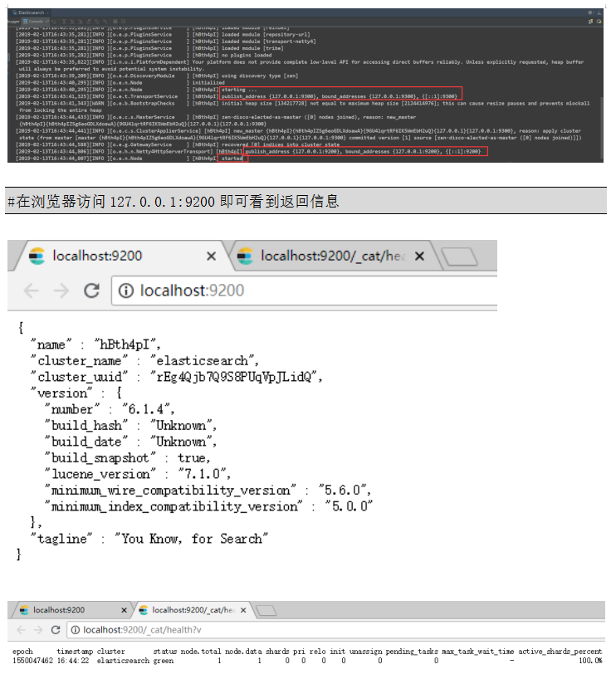Click the tagline "You Know, for Search"
Image resolution: width=616 pixels, height=674 pixels.
tap(191, 539)
